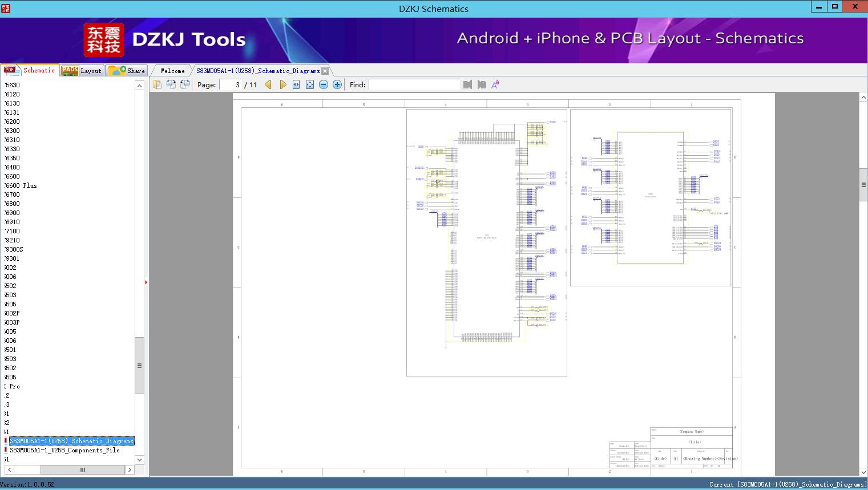Screen dimensions: 868x490
Task: Click the third page-layout icon next to the Page label
Action: (185, 84)
